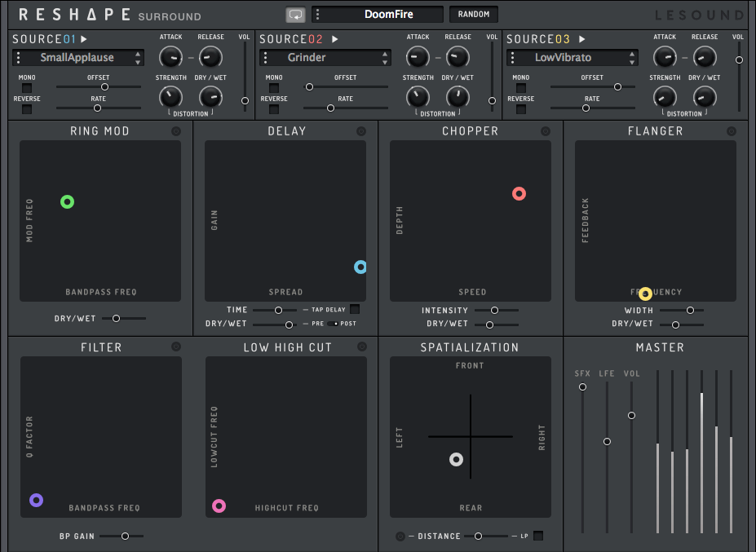Enable the Tap Delay checkbox
This screenshot has width=756, height=552.
tap(355, 309)
